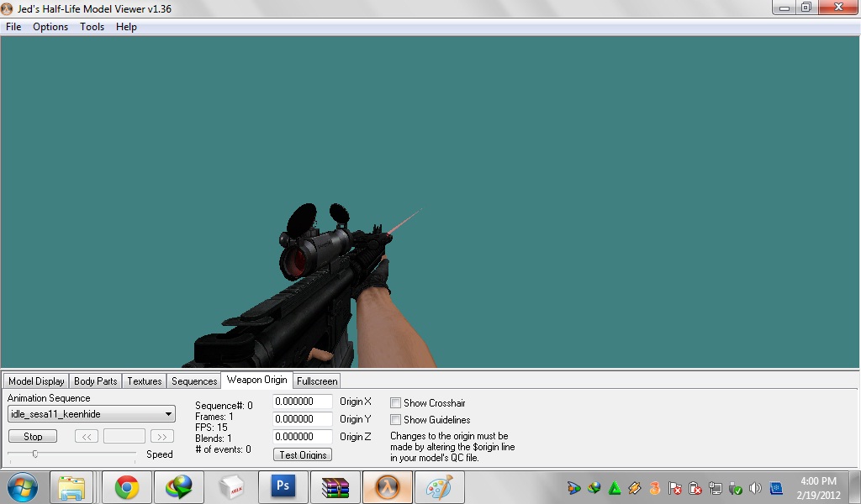Click the FPS: 15 text
The image size is (861, 504).
[211, 428]
